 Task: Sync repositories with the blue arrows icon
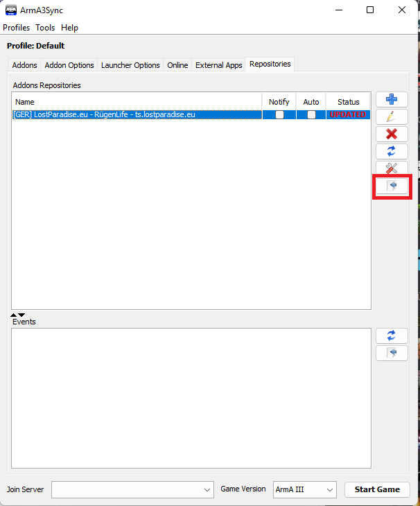point(392,151)
